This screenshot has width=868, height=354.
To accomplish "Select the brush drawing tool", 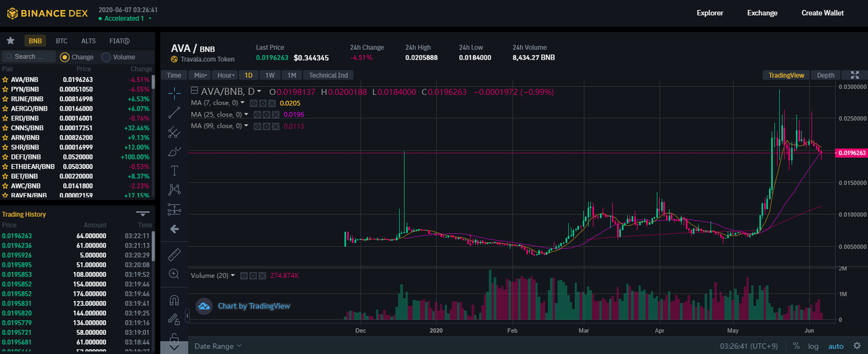I will coord(174,151).
